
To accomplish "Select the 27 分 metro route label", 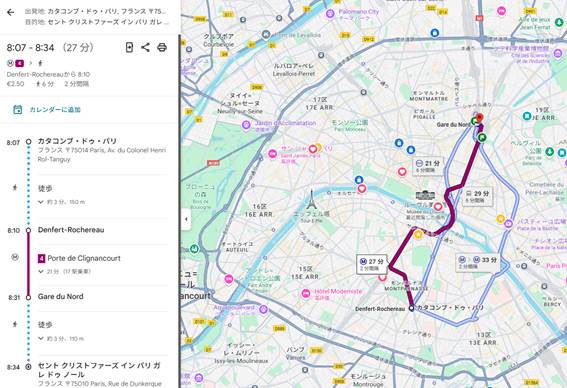I will click(372, 264).
